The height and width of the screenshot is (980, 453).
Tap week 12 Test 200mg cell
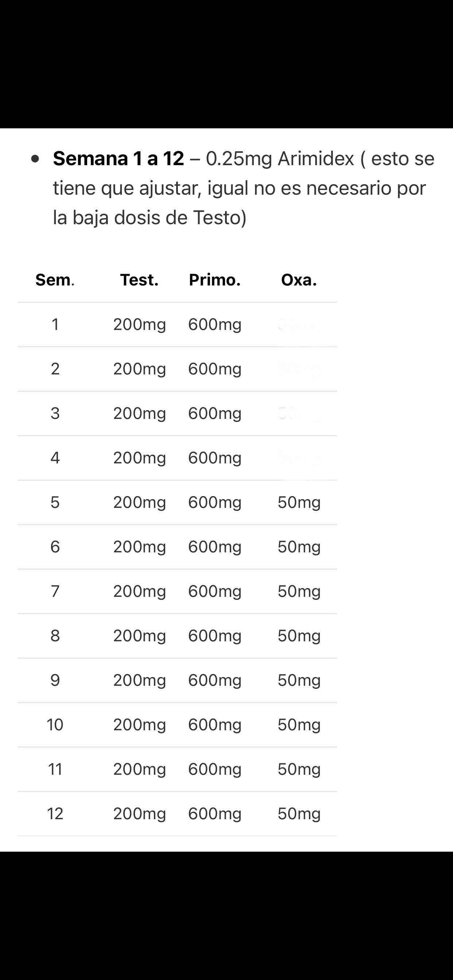[139, 814]
